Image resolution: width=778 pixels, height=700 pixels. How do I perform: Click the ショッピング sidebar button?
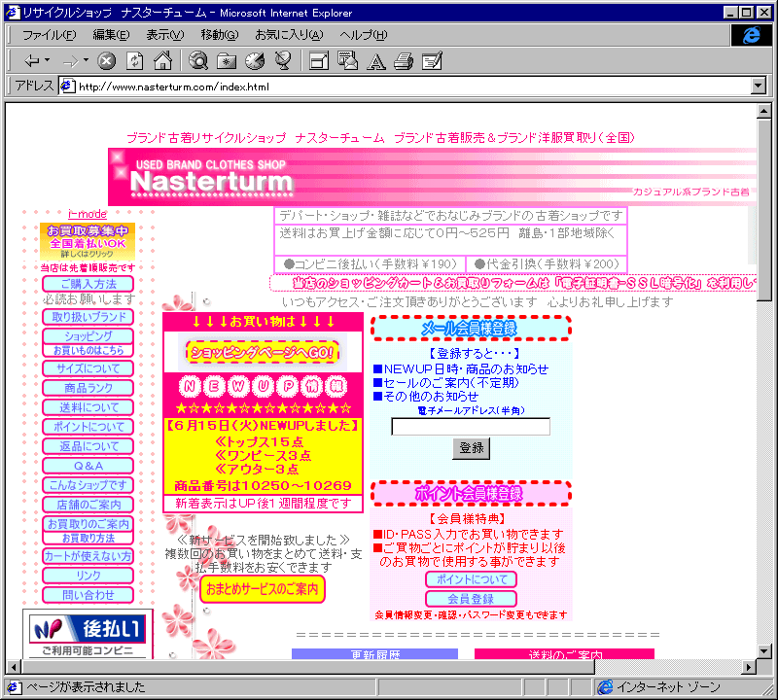[88, 336]
